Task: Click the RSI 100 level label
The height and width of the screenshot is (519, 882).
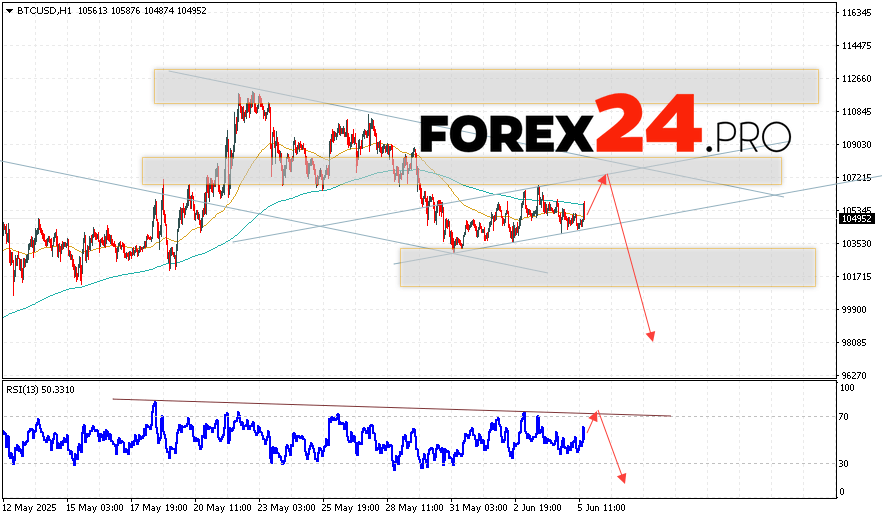Action: (847, 387)
